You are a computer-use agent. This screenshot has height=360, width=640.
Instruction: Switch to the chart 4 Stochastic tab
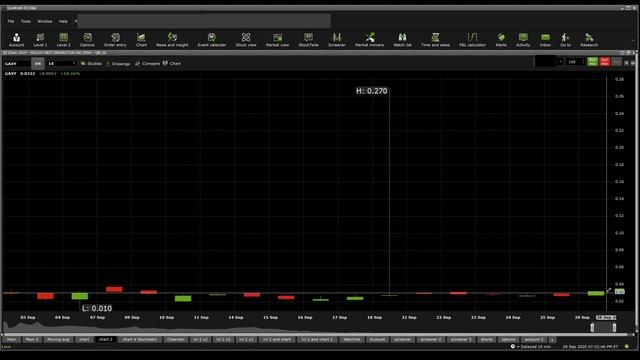click(x=140, y=340)
